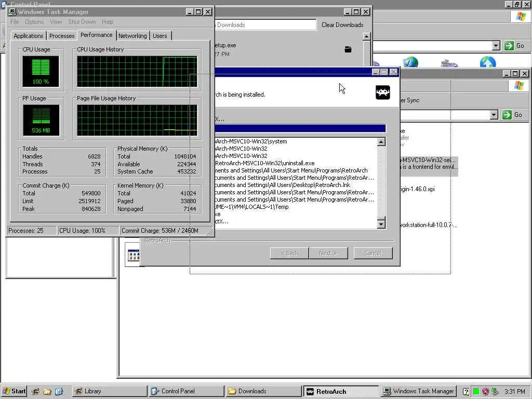Click the Cancel button in RetroArch installer
Viewport: 532px width, 399px height.
(373, 253)
